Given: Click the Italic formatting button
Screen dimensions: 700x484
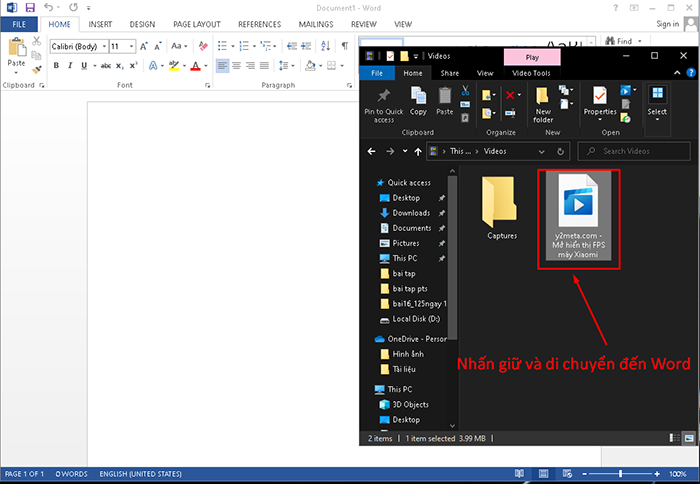Looking at the screenshot, I should click(70, 65).
